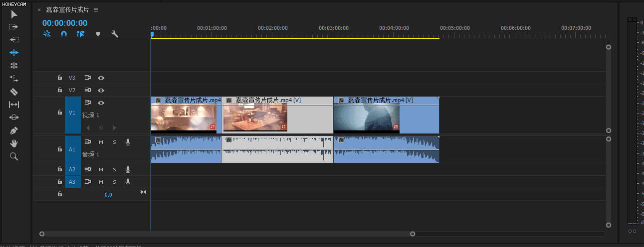Image resolution: width=644 pixels, height=247 pixels.
Task: Pick the Razor tool
Action: point(14,92)
